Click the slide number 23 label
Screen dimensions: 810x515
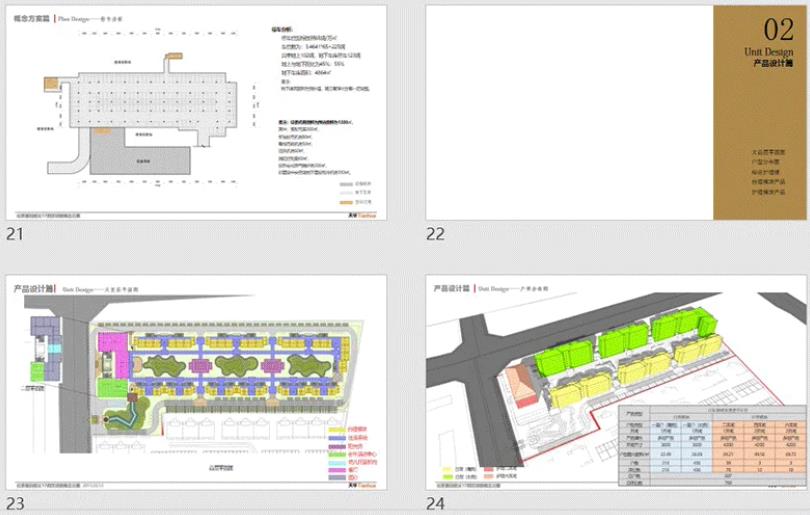coord(15,504)
